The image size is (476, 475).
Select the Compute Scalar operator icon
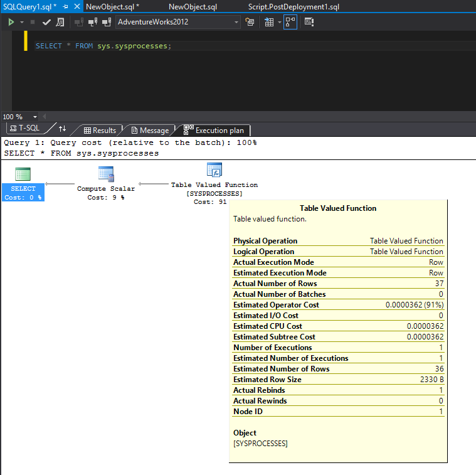pos(105,174)
